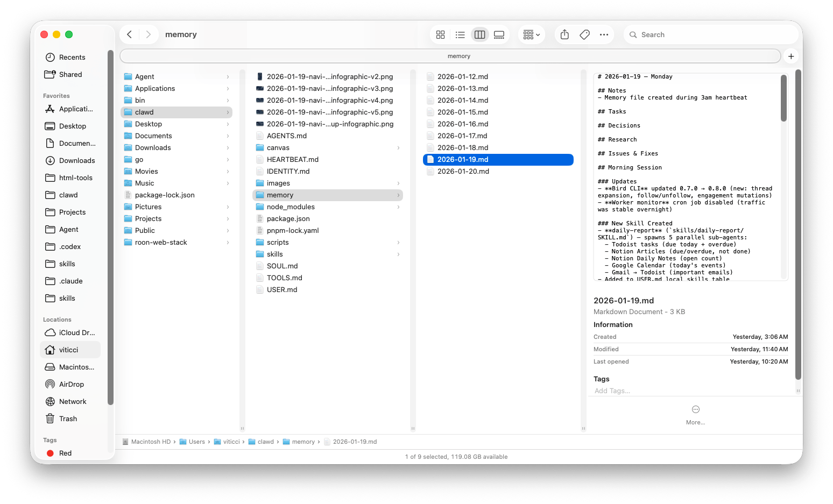This screenshot has height=504, width=833.
Task: Click the Share icon in the toolbar
Action: [564, 34]
